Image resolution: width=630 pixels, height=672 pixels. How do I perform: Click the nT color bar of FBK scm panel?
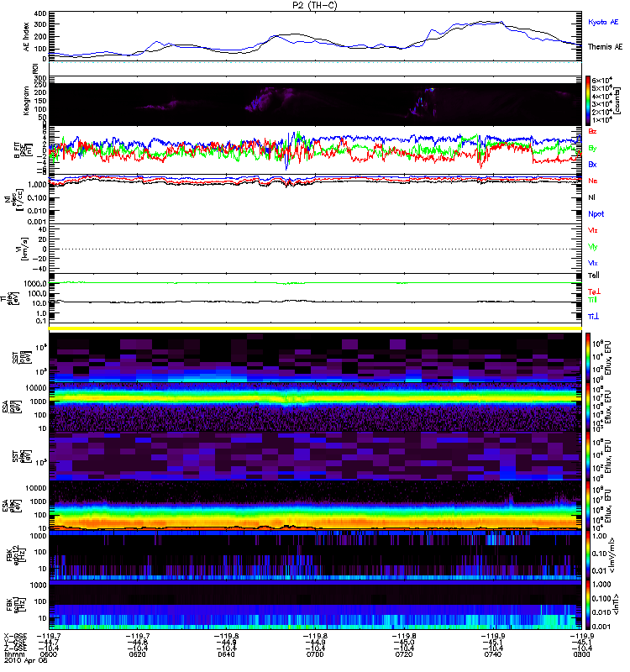pyautogui.click(x=588, y=604)
